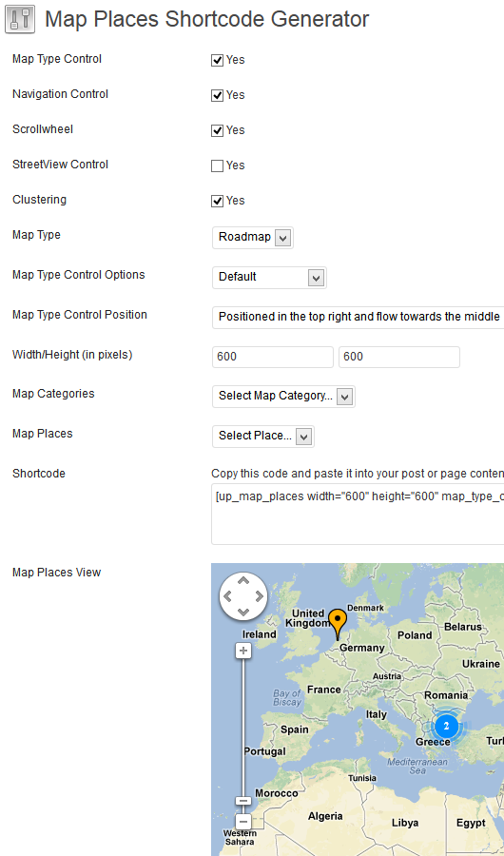Image resolution: width=504 pixels, height=856 pixels.
Task: Toggle the Map Type Control checkbox
Action: pos(218,60)
